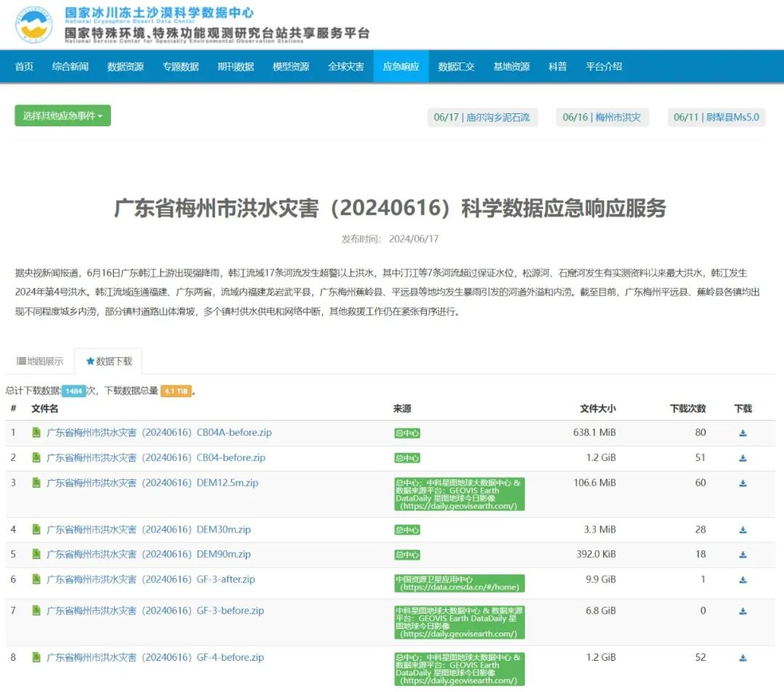Screen dimensions: 784x692
Task: Click download icon for DEM90m.zip row
Action: (x=743, y=555)
